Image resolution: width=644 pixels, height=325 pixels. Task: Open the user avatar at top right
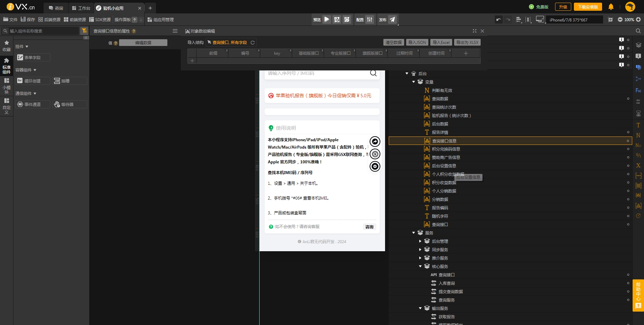tap(630, 7)
